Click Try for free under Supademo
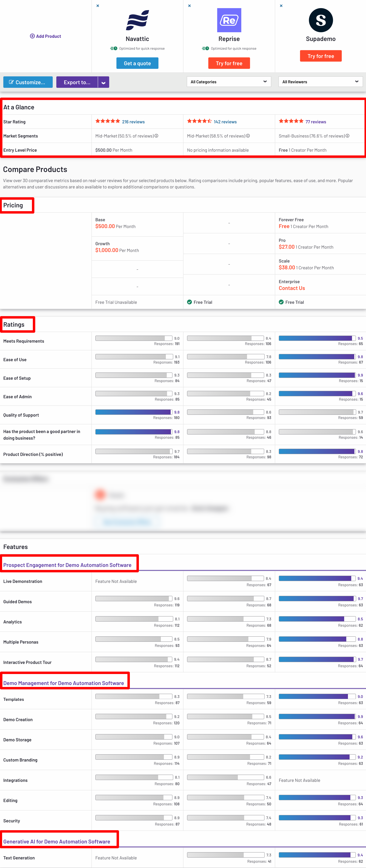 321,56
